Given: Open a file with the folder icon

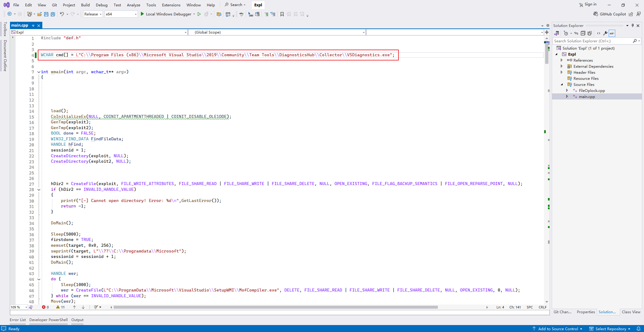Looking at the screenshot, I should [39, 14].
